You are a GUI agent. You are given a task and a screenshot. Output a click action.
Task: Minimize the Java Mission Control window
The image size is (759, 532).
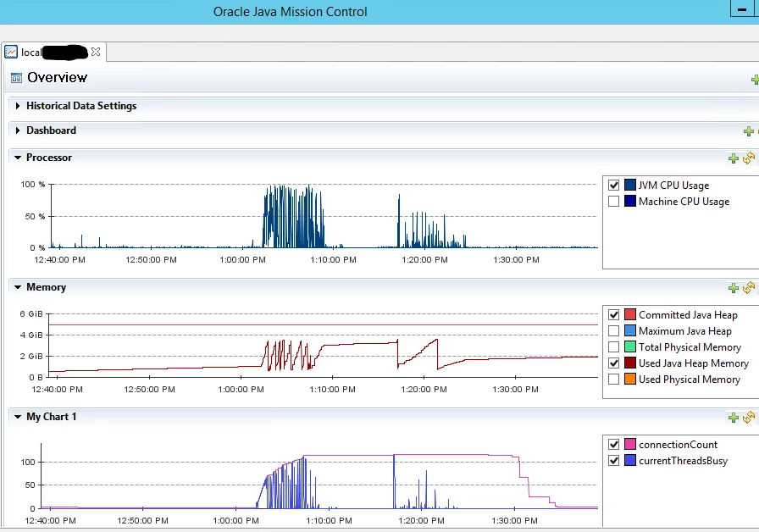(741, 9)
